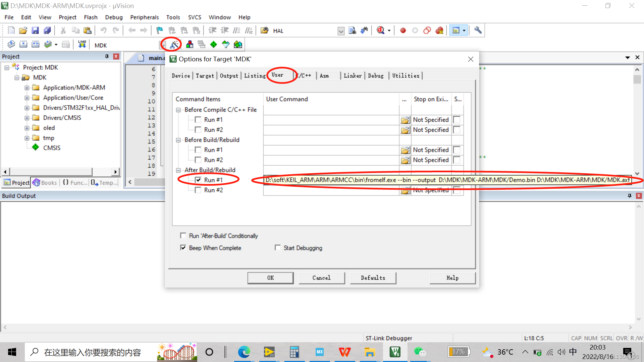Open the Configuration wrench icon
Image resolution: width=644 pixels, height=362 pixels.
click(x=478, y=31)
